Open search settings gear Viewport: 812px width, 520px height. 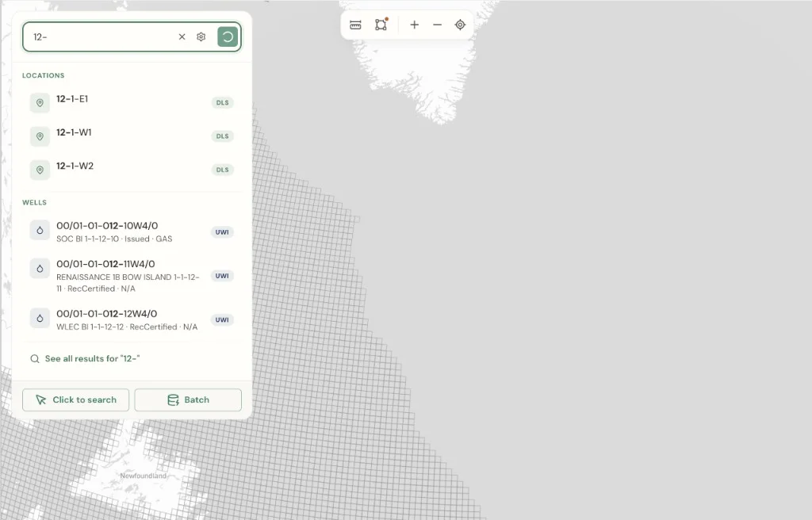pyautogui.click(x=201, y=36)
